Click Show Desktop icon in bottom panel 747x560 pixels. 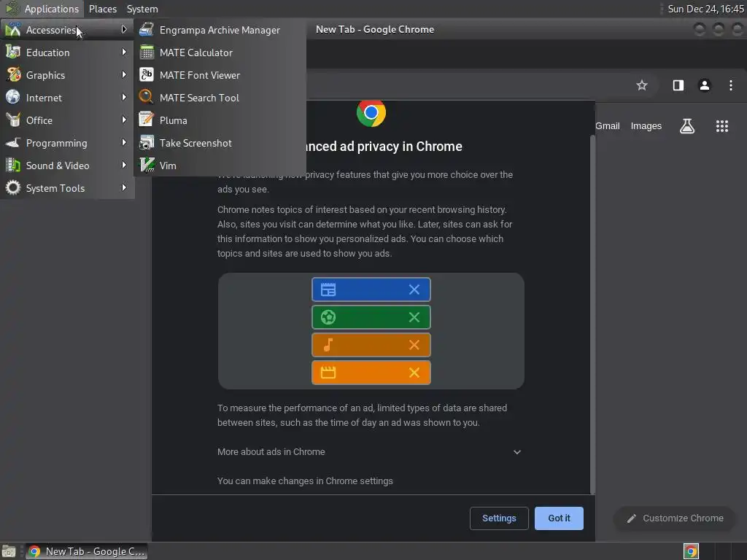[x=9, y=551]
